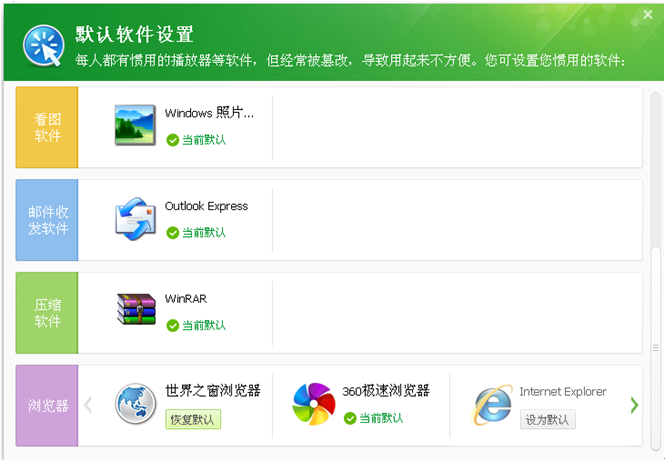
Task: Click the 360极速浏览器 colorful icon
Action: 313,404
